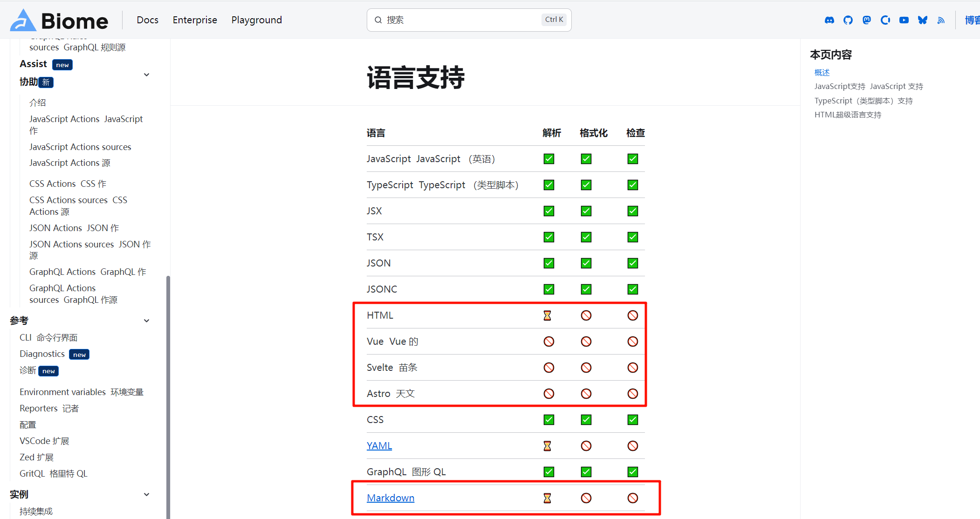Open the Bluesky butterfly icon

[922, 20]
